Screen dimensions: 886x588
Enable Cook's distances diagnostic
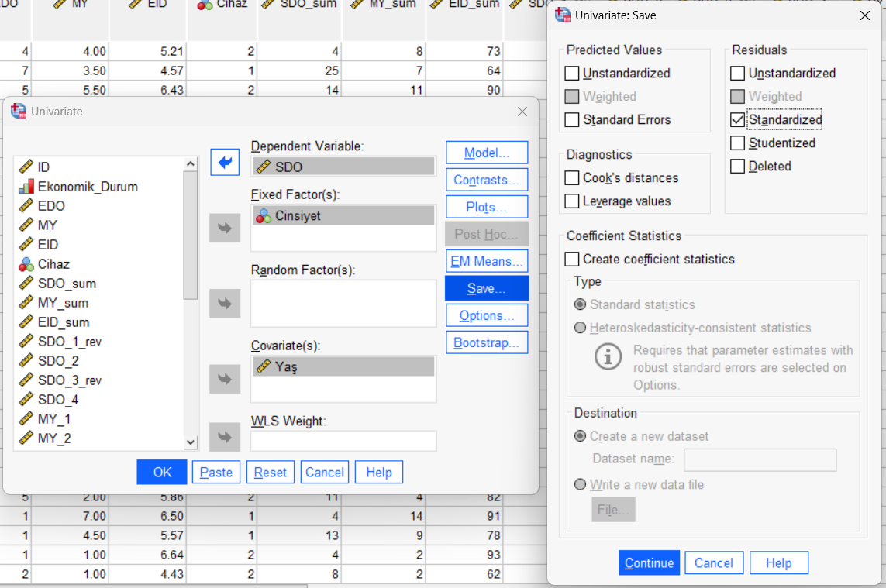tap(572, 178)
